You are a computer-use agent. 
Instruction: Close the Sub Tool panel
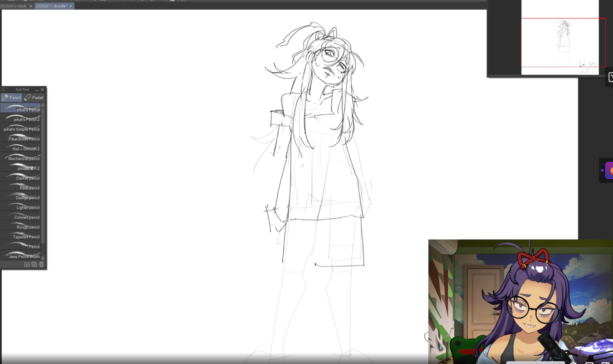pos(42,90)
